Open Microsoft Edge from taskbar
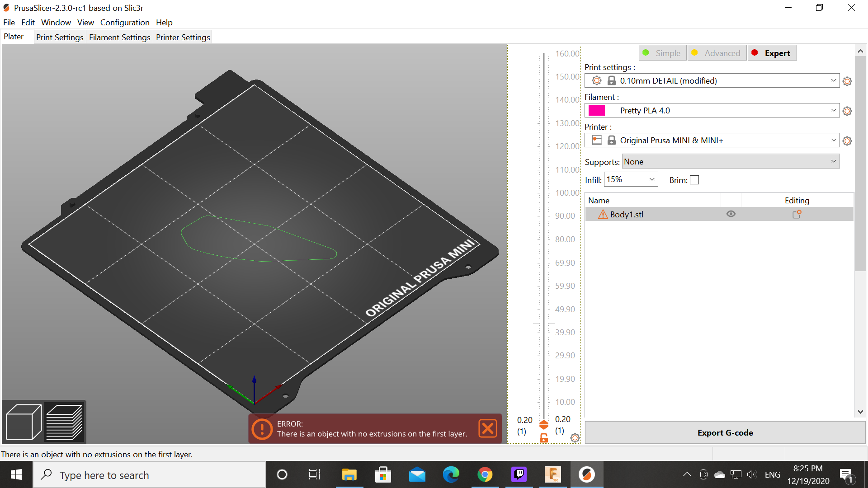 click(x=451, y=474)
